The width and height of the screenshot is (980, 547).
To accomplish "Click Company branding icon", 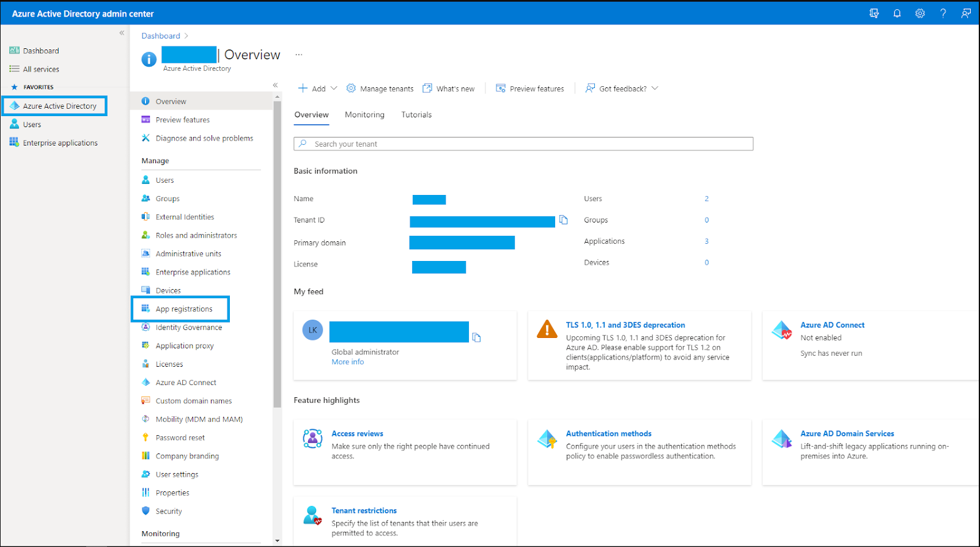I will pos(146,456).
